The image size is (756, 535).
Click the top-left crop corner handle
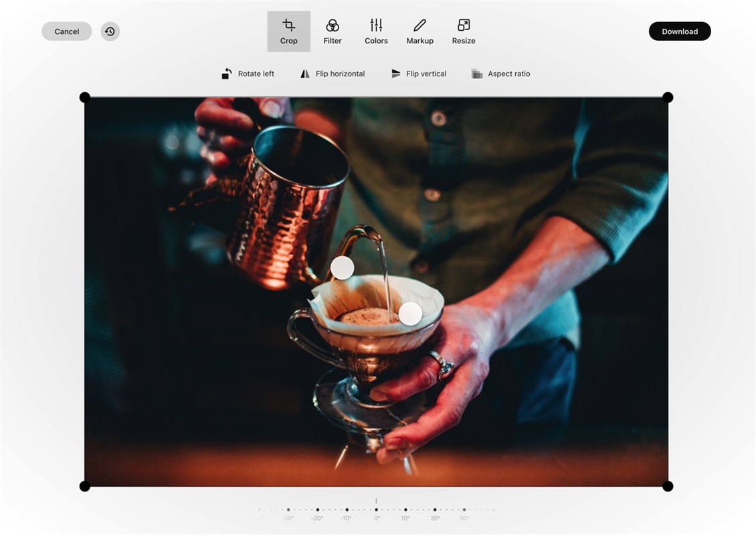click(85, 98)
